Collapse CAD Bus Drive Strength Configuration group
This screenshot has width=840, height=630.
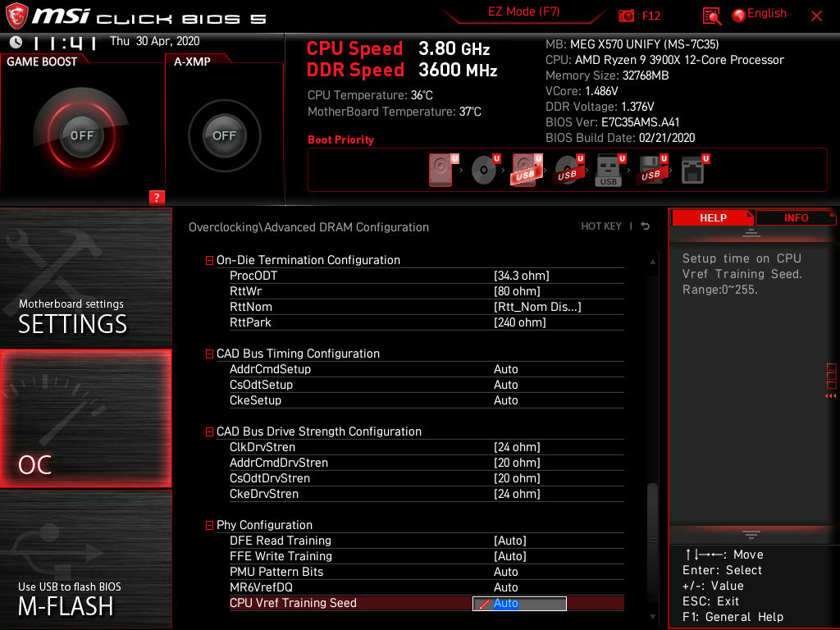click(209, 431)
